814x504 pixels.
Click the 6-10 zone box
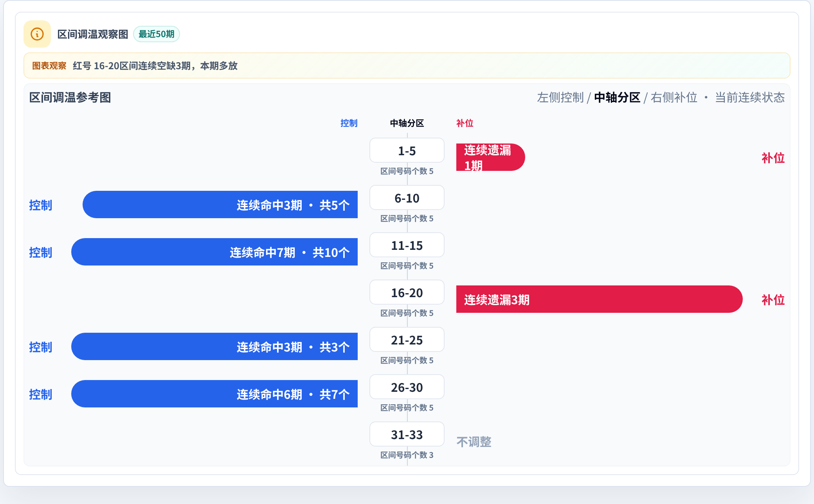tap(407, 198)
